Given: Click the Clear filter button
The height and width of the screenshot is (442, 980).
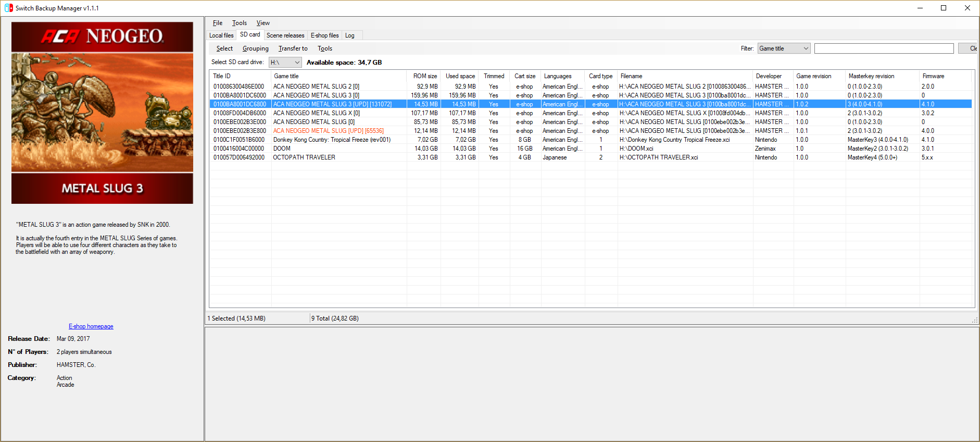Looking at the screenshot, I should pyautogui.click(x=969, y=48).
